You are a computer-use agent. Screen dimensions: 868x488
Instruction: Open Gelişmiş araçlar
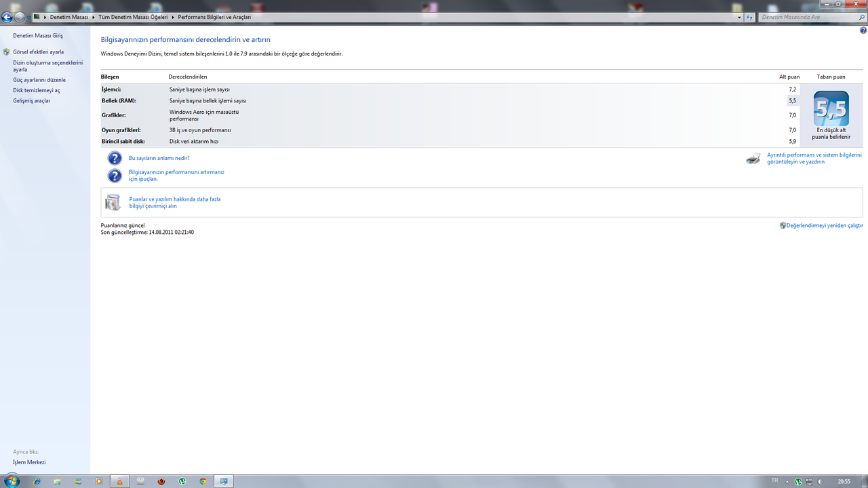point(31,101)
